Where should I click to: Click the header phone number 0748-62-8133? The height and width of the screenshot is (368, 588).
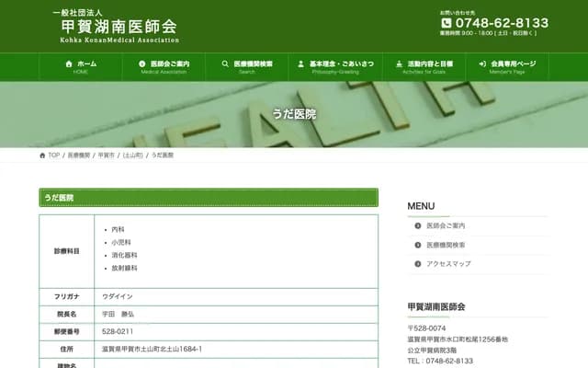coord(502,23)
